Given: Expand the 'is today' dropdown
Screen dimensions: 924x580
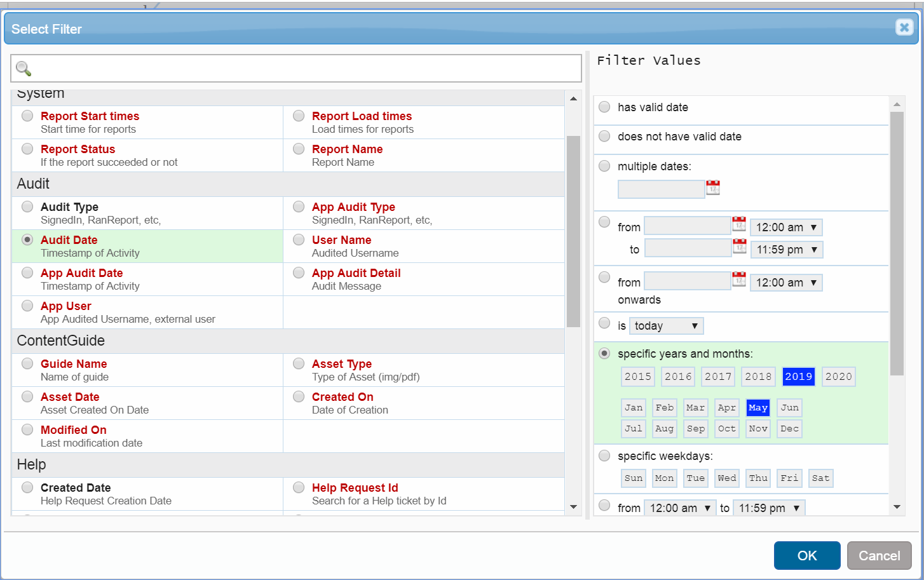Looking at the screenshot, I should tap(666, 326).
